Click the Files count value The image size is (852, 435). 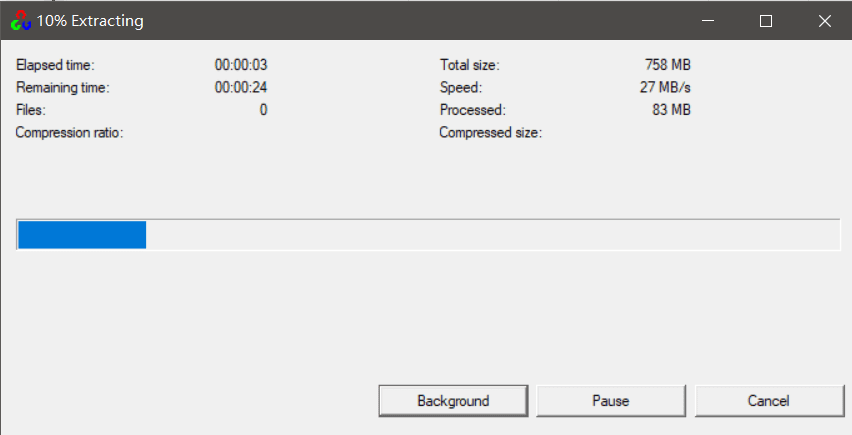(x=263, y=110)
